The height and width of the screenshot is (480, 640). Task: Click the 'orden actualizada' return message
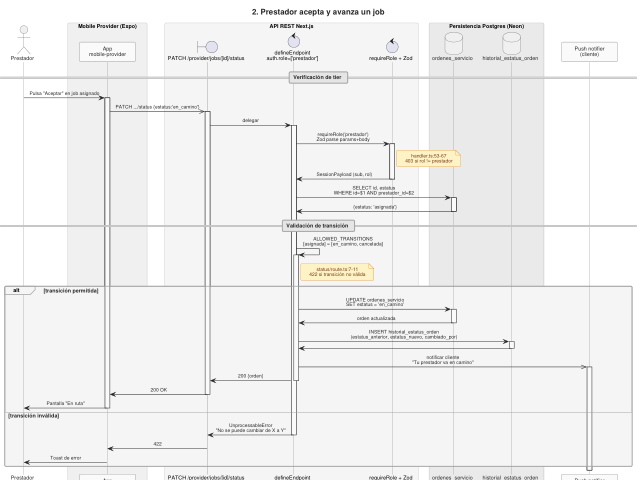point(376,318)
